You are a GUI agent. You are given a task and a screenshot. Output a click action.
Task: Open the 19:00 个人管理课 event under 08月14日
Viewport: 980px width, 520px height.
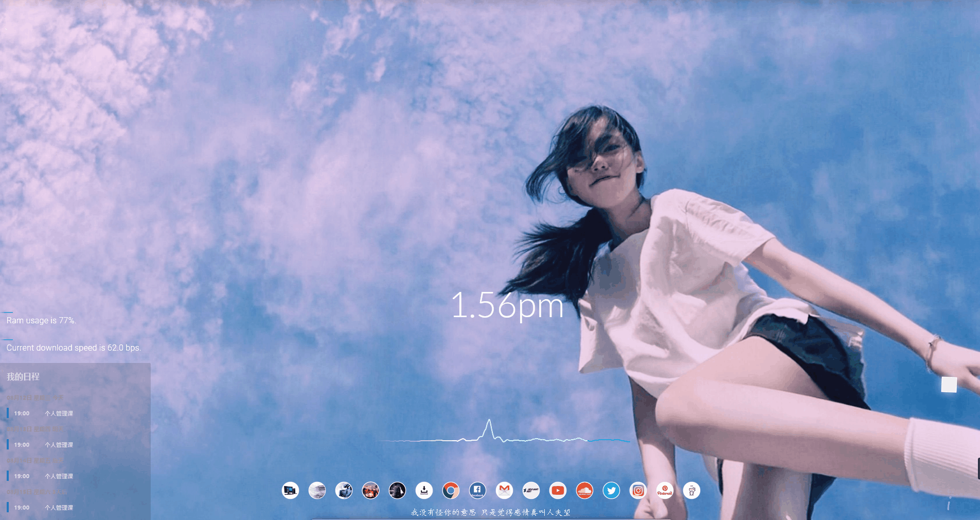pyautogui.click(x=41, y=476)
